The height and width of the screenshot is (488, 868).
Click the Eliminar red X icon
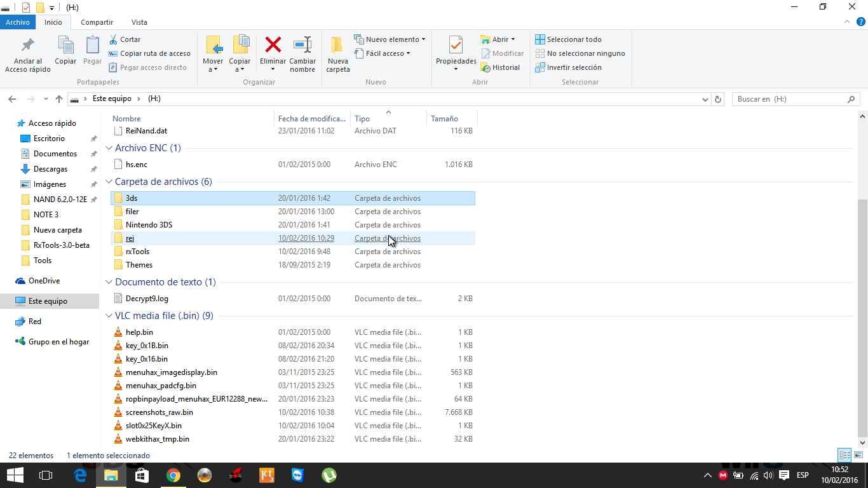(273, 46)
